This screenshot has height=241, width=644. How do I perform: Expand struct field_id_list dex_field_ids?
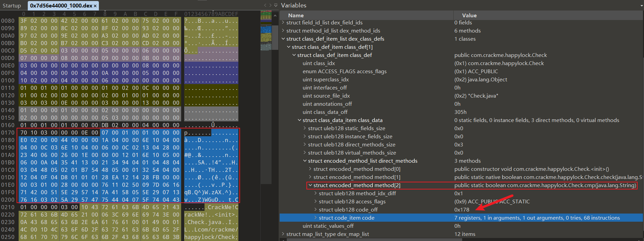click(283, 22)
